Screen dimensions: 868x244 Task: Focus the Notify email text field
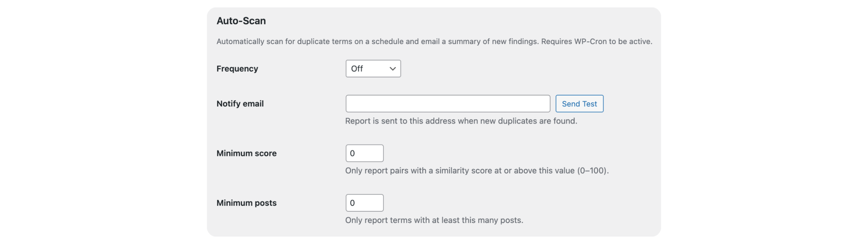[448, 104]
